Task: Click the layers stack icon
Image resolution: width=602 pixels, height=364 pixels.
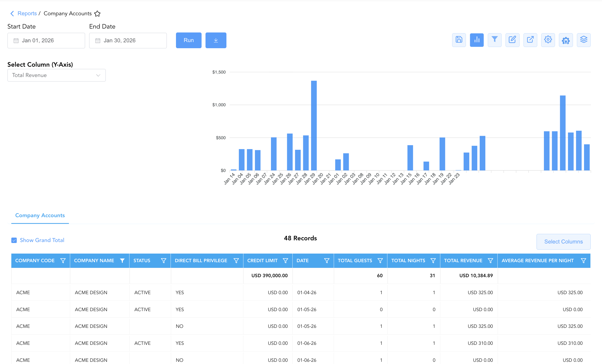Action: click(584, 40)
